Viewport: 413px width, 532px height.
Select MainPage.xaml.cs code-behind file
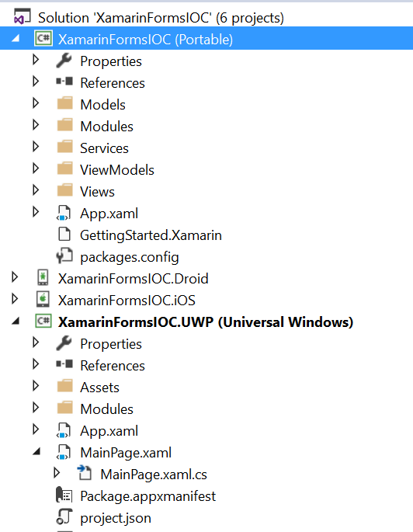(x=154, y=475)
